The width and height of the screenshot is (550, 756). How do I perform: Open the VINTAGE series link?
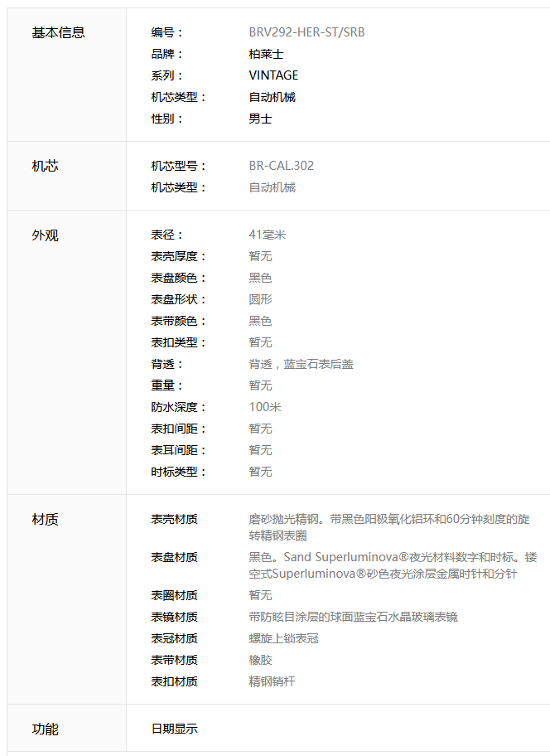point(273,75)
